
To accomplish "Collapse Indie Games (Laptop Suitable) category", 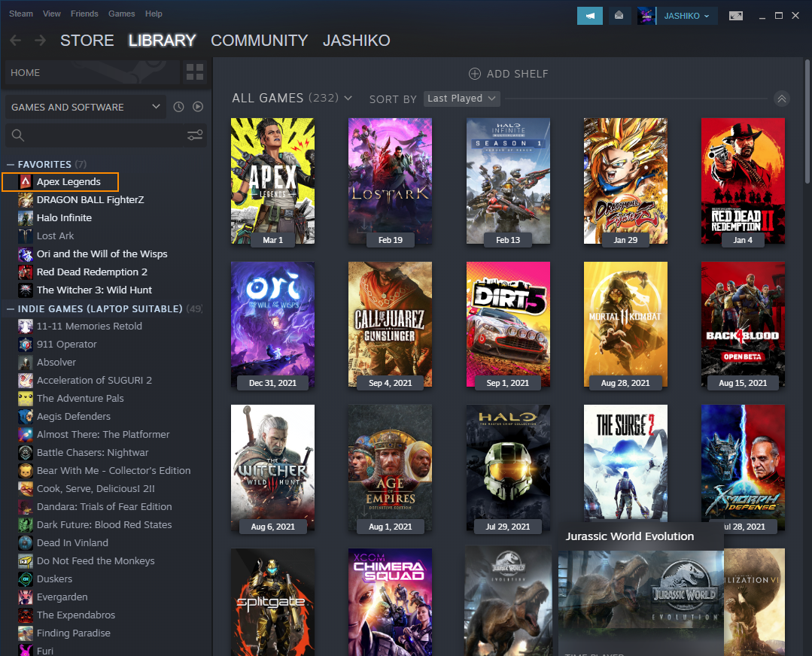I will click(x=11, y=308).
